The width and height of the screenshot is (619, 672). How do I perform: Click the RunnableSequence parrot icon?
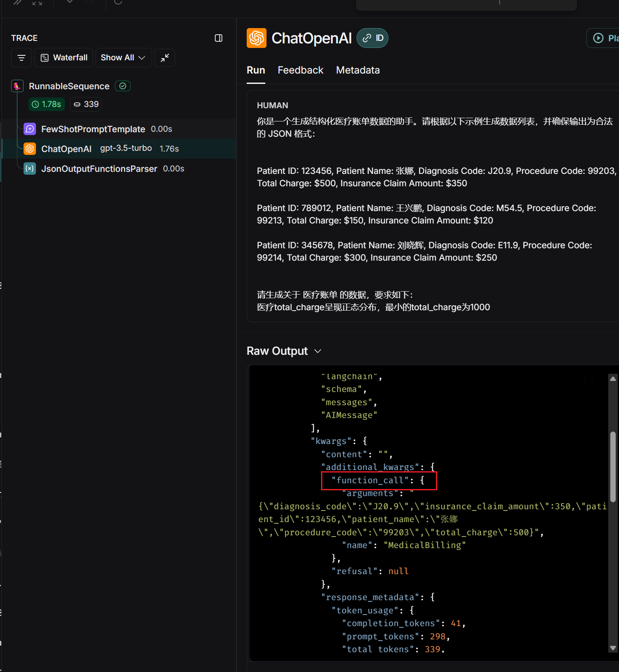click(17, 86)
